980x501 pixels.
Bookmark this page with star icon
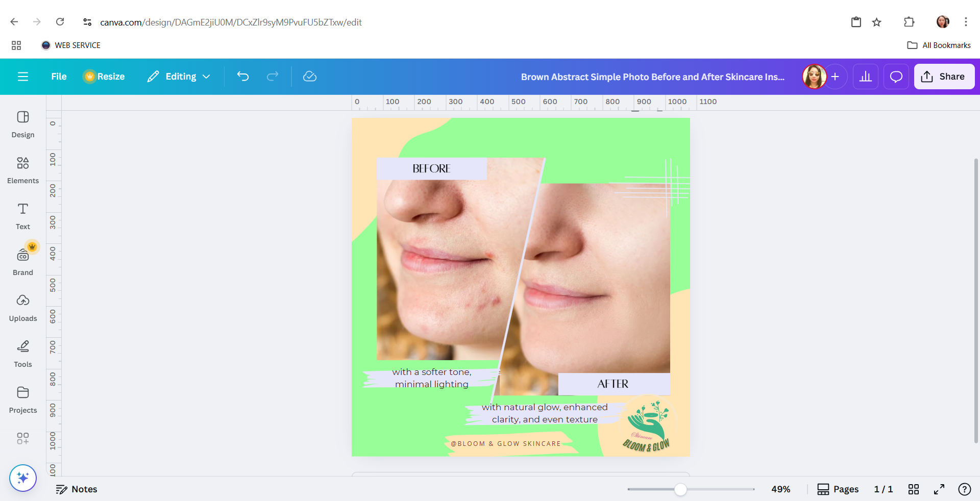point(877,22)
